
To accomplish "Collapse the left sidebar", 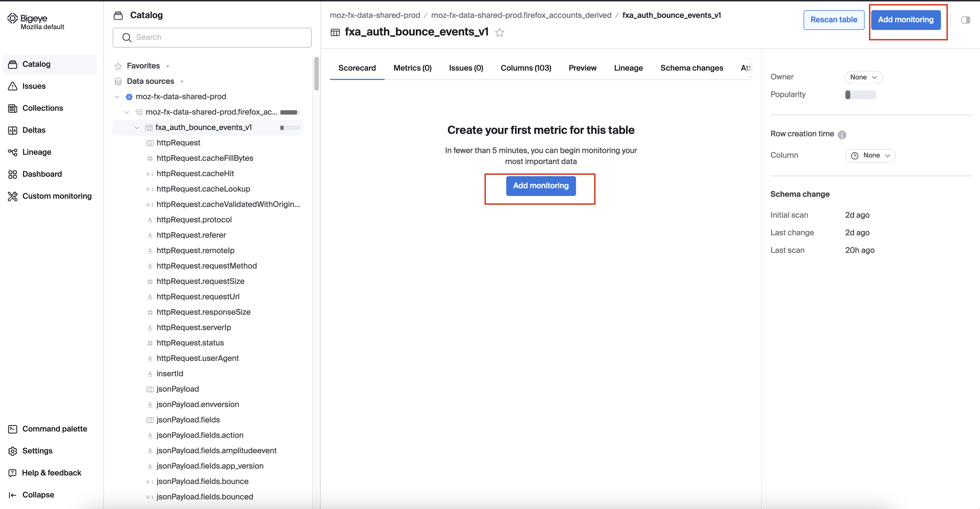I will click(x=38, y=494).
